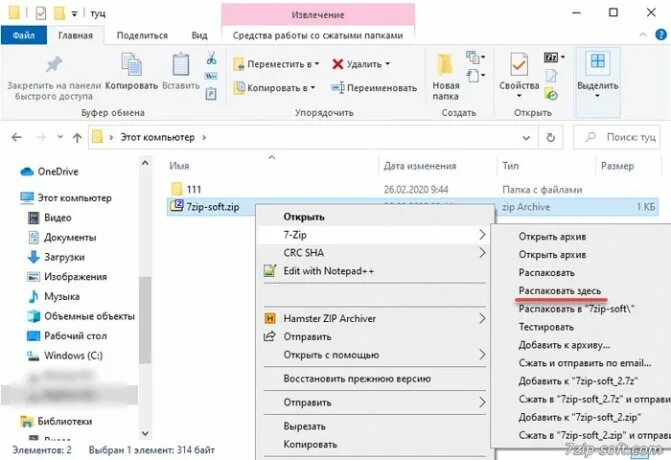Click the 111 folder icon
Screen dimensions: 671x460
click(176, 189)
